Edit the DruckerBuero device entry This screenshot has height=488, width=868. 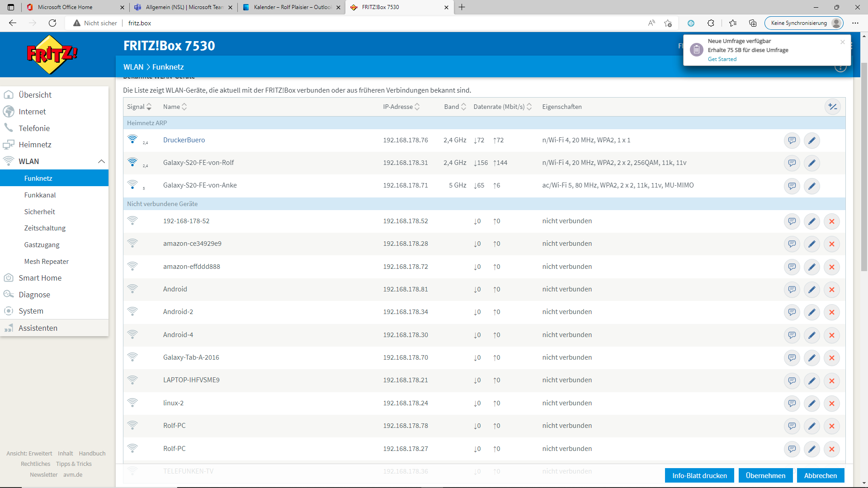811,141
